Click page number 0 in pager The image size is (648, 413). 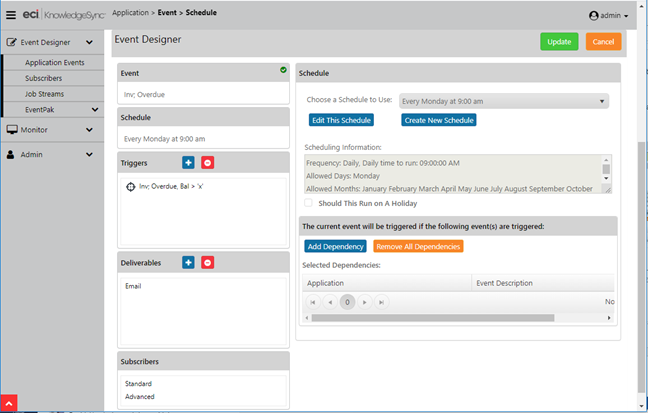pos(347,302)
